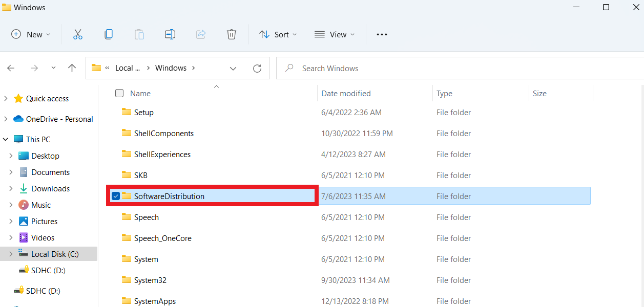Screen dimensions: 644x307
Task: Select Local Disk (C:) in sidebar
Action: click(x=54, y=254)
